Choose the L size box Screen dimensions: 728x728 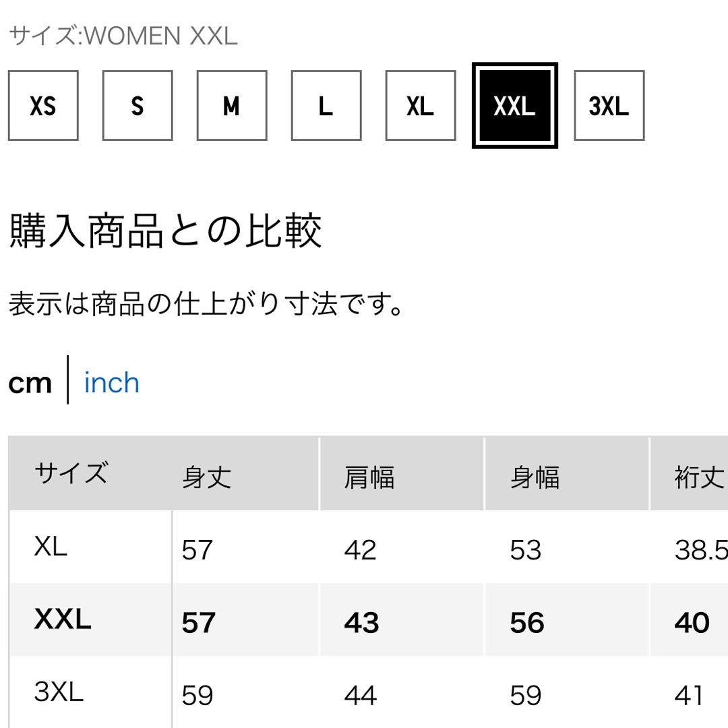pos(326,105)
